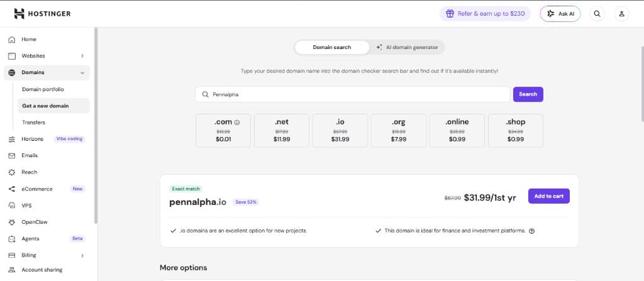
Task: Open the search magnifier icon in header
Action: 597,14
